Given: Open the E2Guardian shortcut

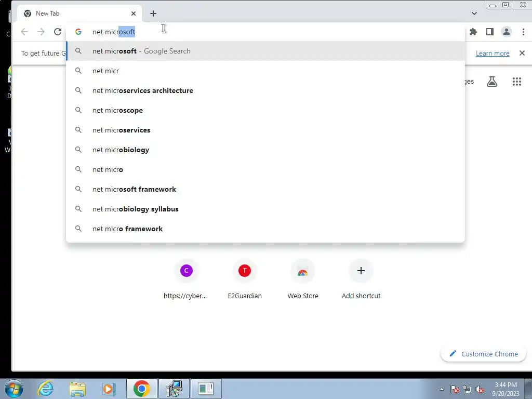Looking at the screenshot, I should pyautogui.click(x=245, y=279).
